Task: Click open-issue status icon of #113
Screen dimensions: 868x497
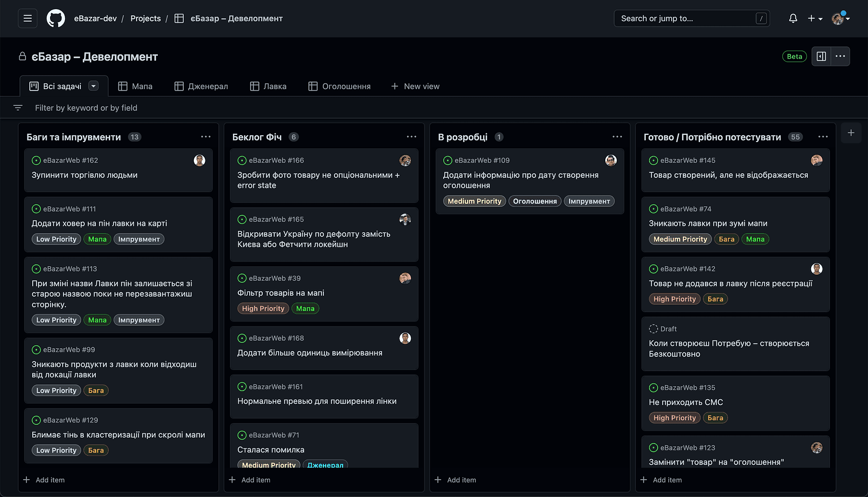Action: click(x=36, y=269)
